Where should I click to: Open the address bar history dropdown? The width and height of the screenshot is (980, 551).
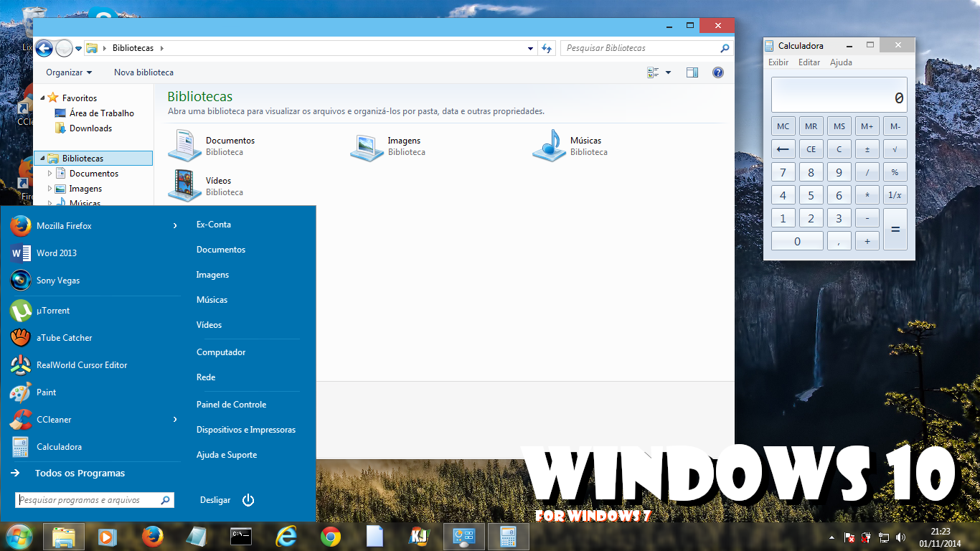tap(531, 48)
